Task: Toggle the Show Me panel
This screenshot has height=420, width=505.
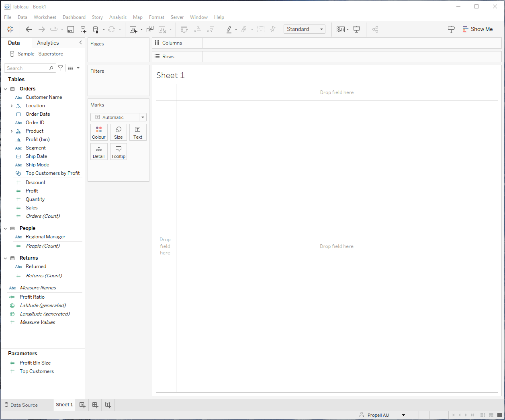Action: click(477, 29)
